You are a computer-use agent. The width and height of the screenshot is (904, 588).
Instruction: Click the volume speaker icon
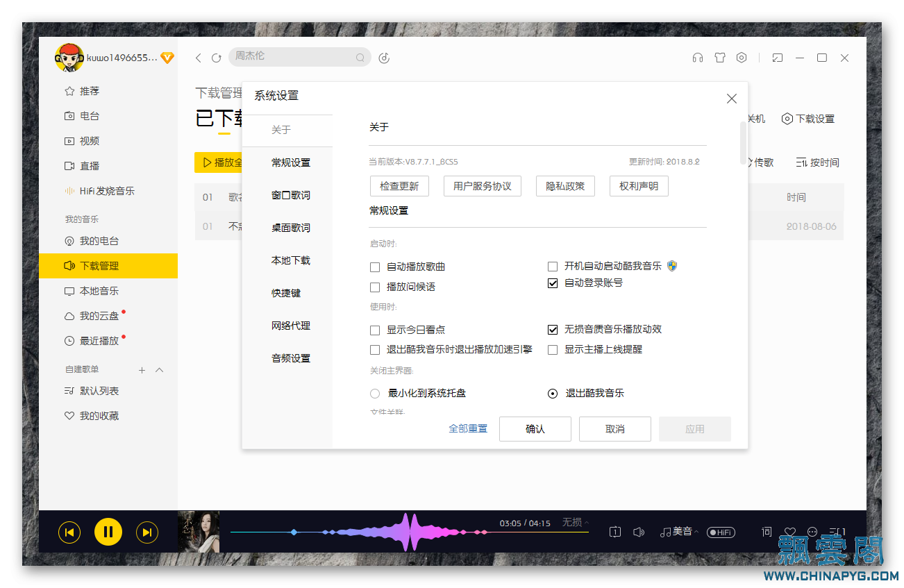click(x=639, y=532)
